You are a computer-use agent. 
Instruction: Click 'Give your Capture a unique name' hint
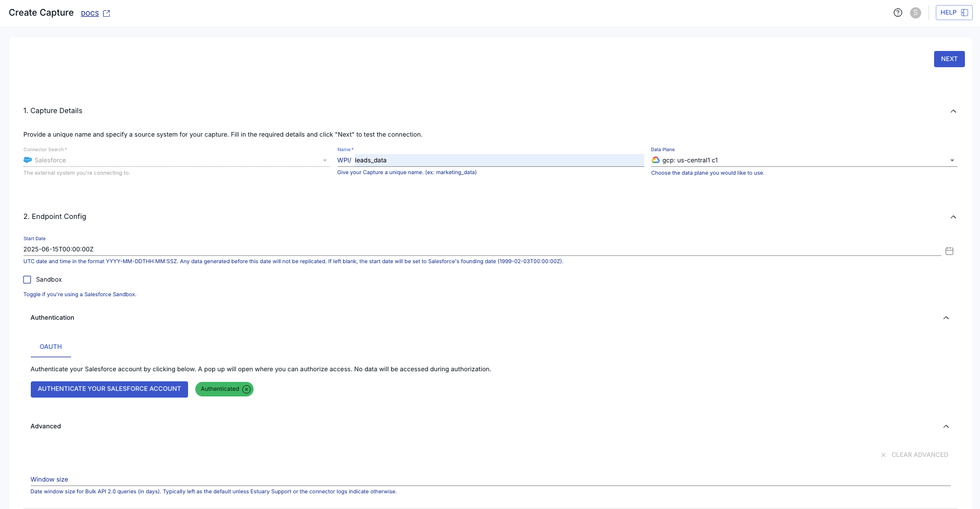point(407,172)
